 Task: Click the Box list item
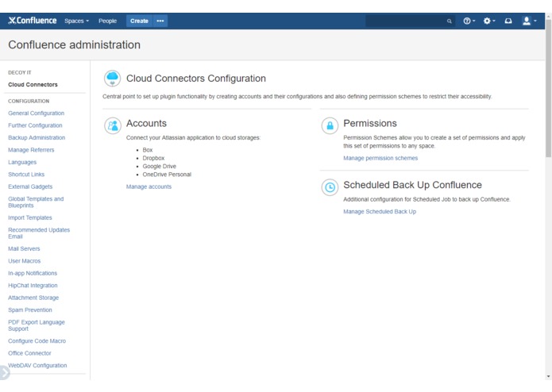point(148,150)
